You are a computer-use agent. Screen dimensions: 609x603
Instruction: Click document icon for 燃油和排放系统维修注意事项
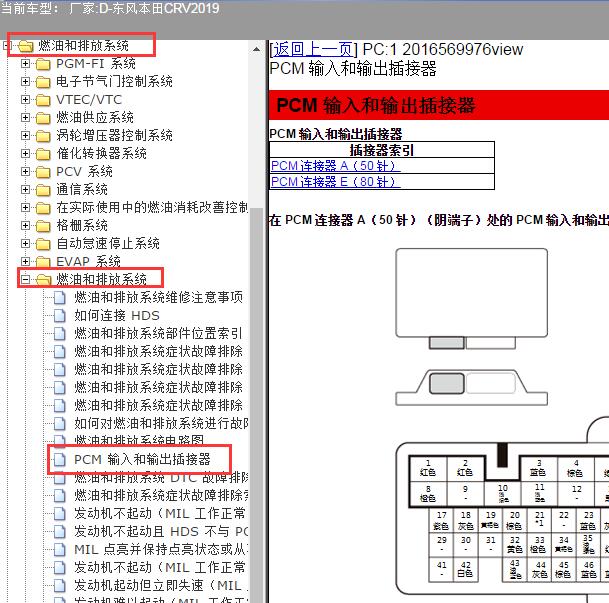click(x=59, y=297)
